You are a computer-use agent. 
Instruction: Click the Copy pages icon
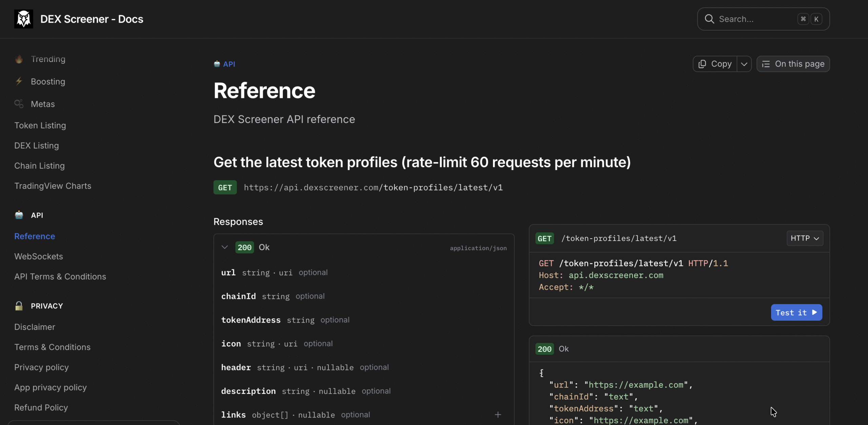[x=702, y=64]
